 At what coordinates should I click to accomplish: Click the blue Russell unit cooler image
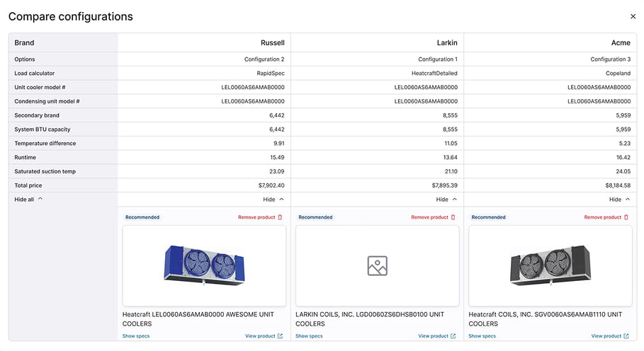click(204, 265)
